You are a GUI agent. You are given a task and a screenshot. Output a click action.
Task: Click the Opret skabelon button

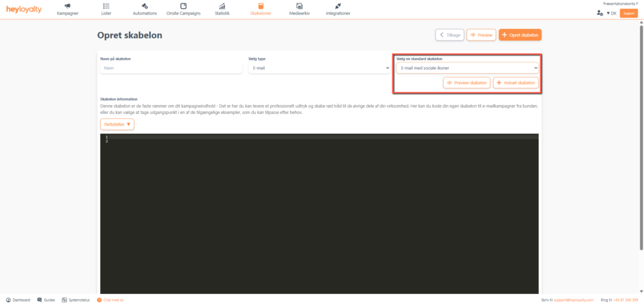pyautogui.click(x=520, y=35)
